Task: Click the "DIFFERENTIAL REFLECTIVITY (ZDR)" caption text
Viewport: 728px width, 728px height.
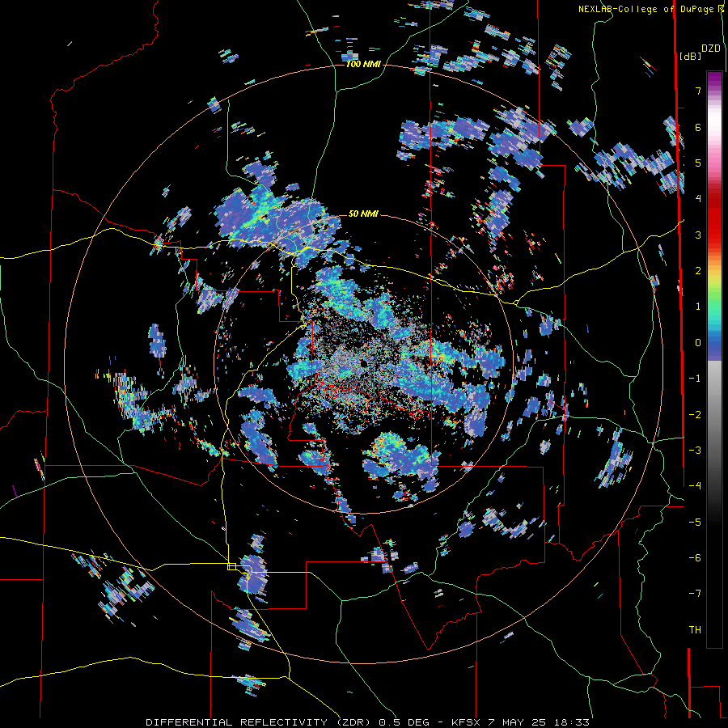Action: [259, 722]
